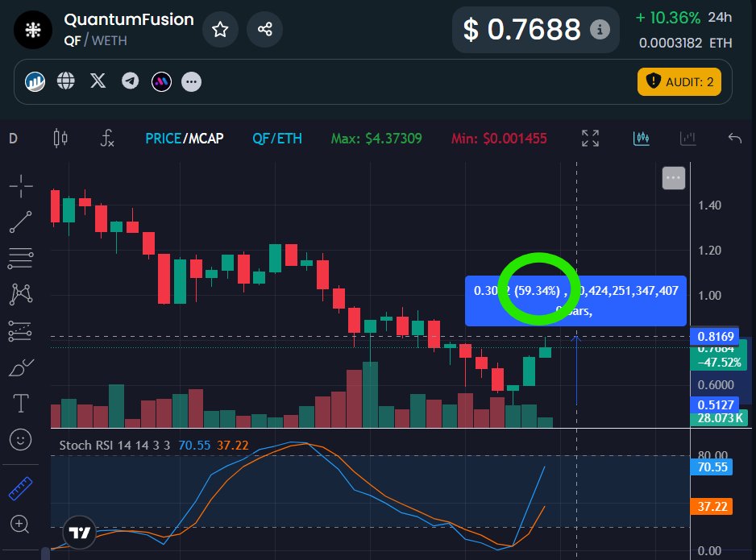Open the Indicators fx menu
The width and height of the screenshot is (756, 560).
pyautogui.click(x=106, y=139)
